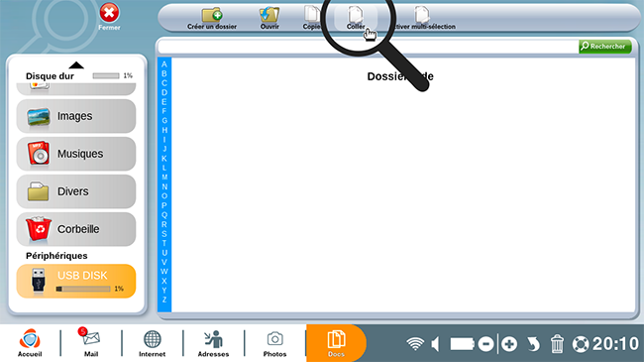Open the selected item with Ouvrir icon
644x362 pixels.
click(269, 15)
